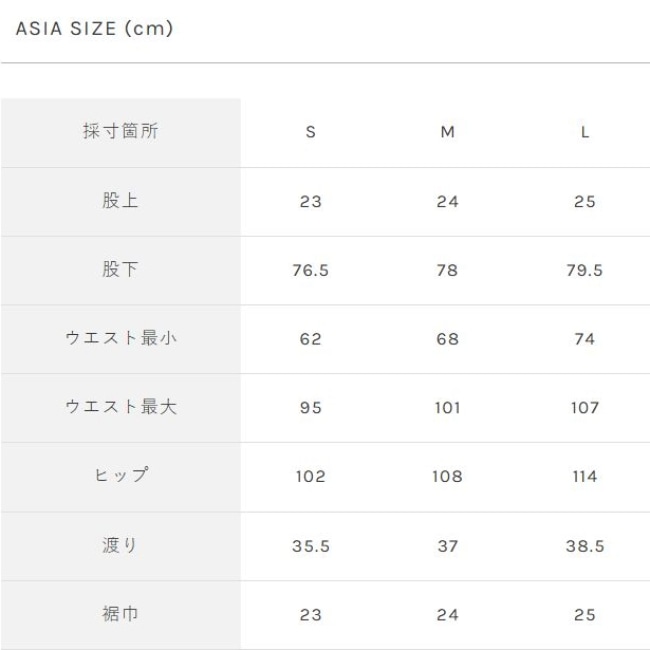
Task: Click the M size column header
Action: (x=448, y=132)
